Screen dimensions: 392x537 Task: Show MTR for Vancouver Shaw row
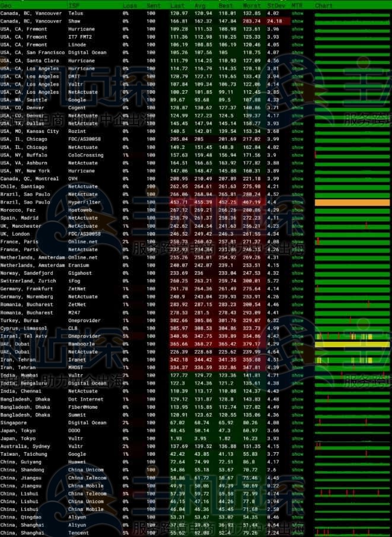pos(297,21)
